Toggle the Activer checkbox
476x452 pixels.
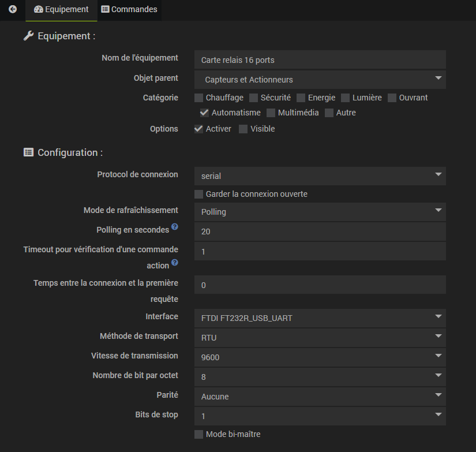tap(199, 129)
